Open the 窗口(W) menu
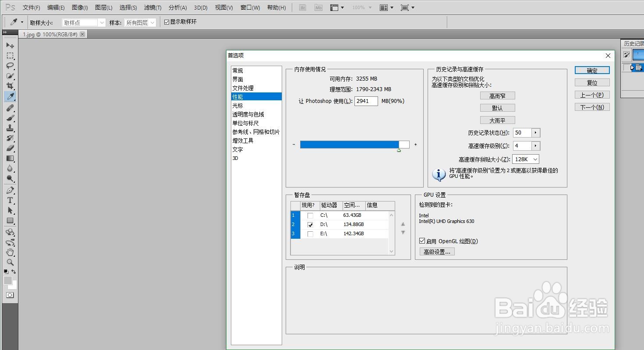Image resolution: width=644 pixels, height=350 pixels. (x=250, y=7)
